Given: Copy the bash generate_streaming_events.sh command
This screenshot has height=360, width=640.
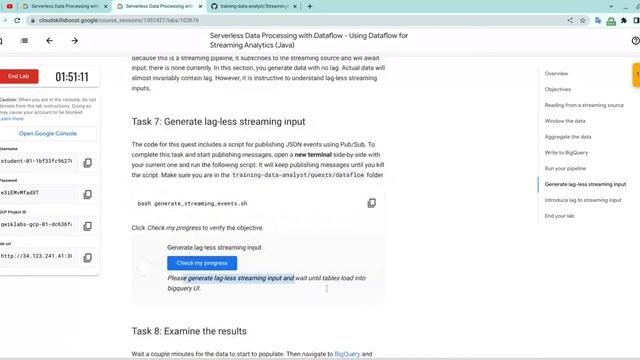Looking at the screenshot, I should click(371, 203).
